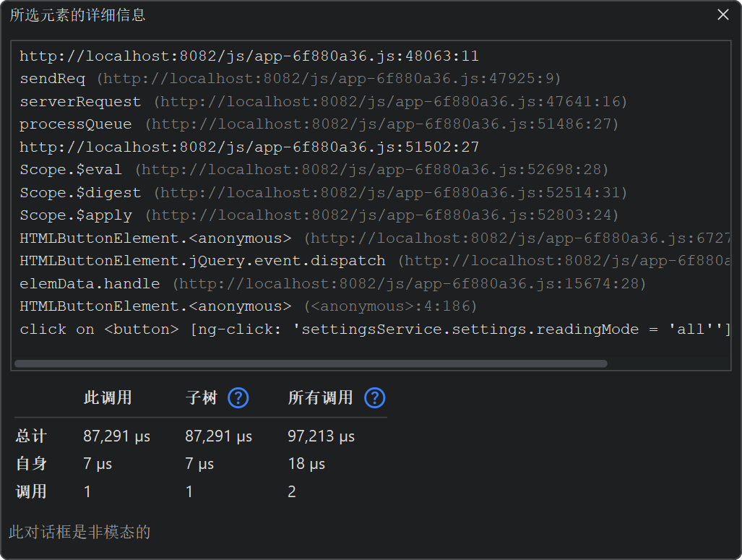The image size is (742, 560).
Task: Select the 97,213 μs total value
Action: (321, 436)
